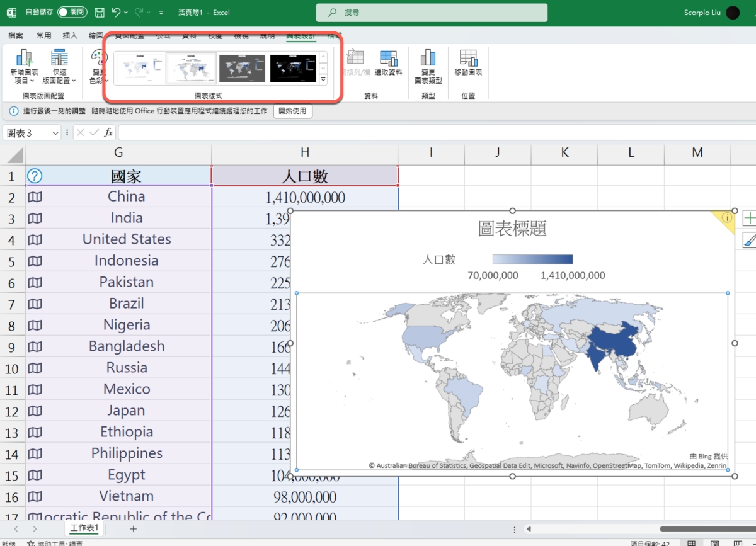Click the Undo arrow icon
This screenshot has height=546, width=756.
click(x=116, y=13)
